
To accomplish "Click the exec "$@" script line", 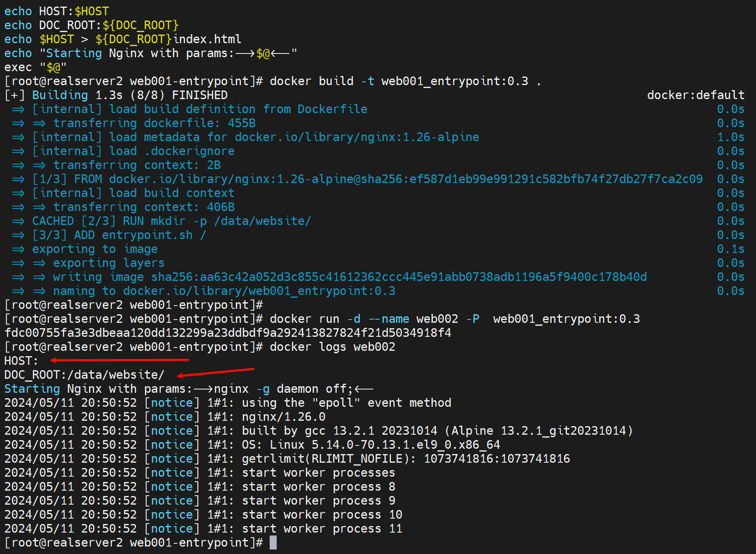I will point(35,67).
